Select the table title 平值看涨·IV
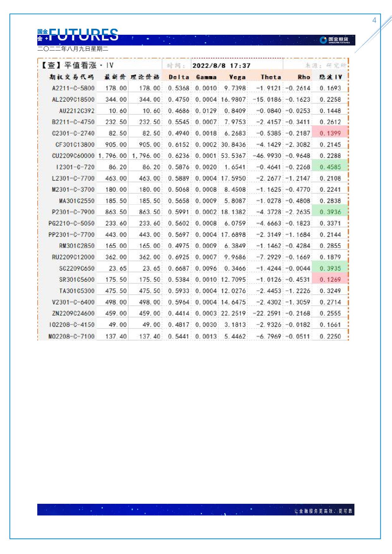This screenshot has height=554, width=392. pos(77,65)
